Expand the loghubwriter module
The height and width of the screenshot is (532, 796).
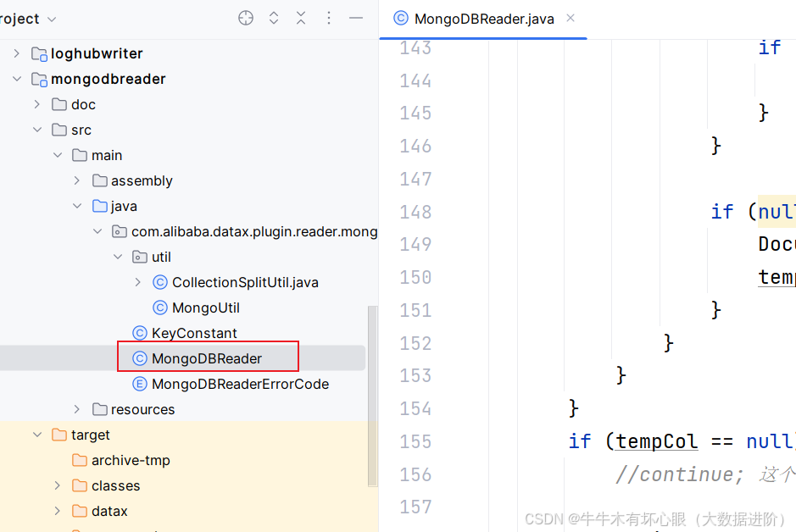[x=16, y=53]
